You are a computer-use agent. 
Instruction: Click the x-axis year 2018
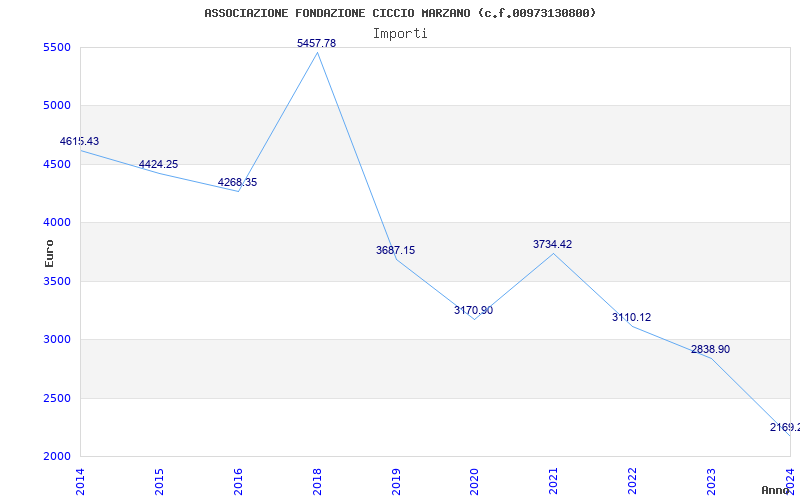(317, 482)
